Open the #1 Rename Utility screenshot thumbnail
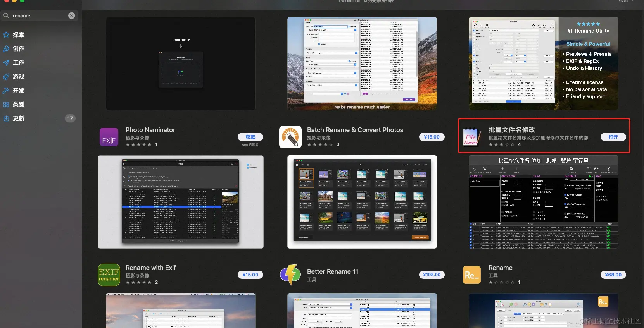This screenshot has height=328, width=644. coord(543,64)
